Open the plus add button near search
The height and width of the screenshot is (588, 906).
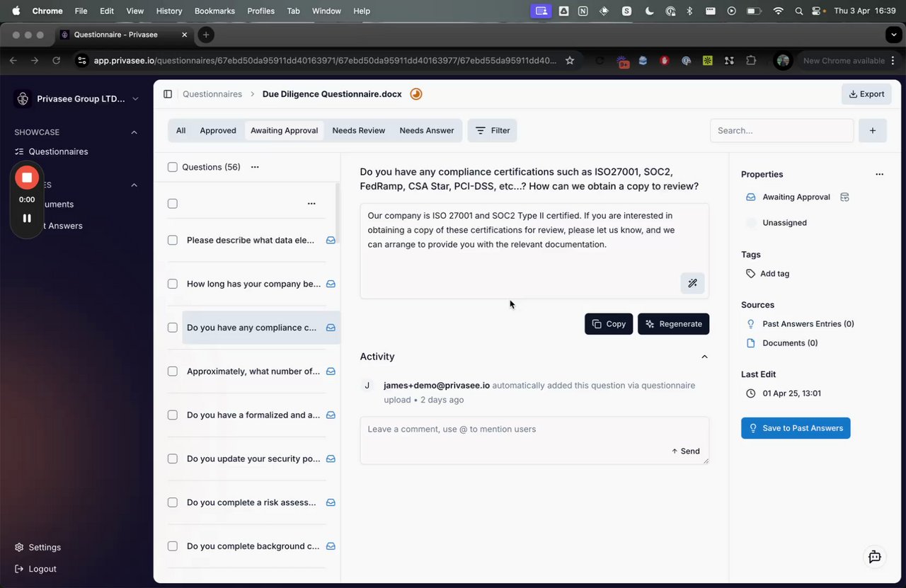[873, 130]
